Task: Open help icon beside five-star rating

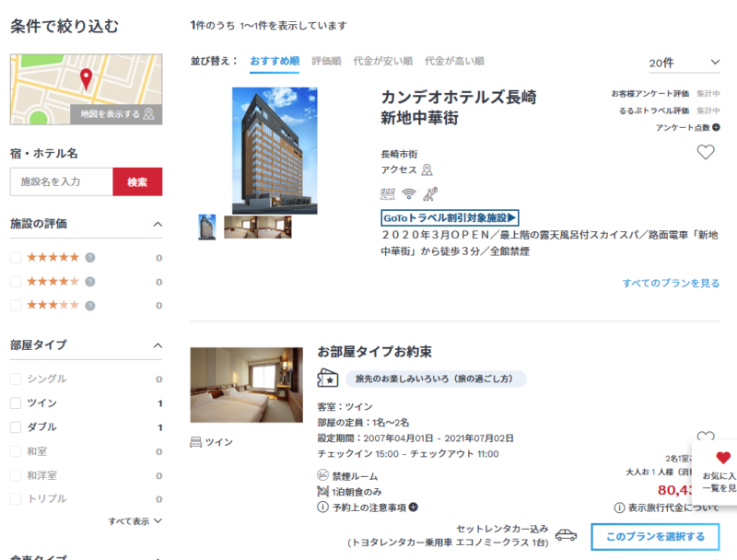Action: point(90,258)
